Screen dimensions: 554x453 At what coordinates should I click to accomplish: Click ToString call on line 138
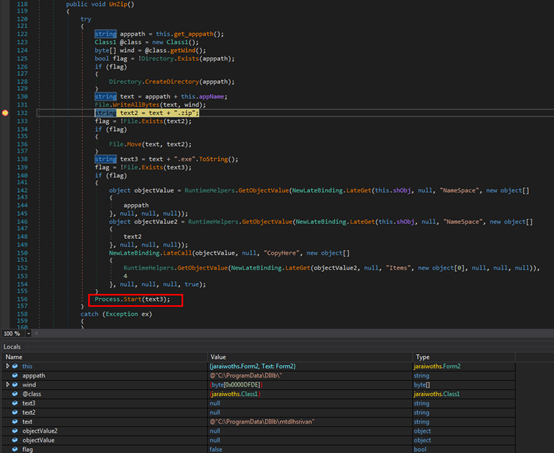pyautogui.click(x=213, y=159)
